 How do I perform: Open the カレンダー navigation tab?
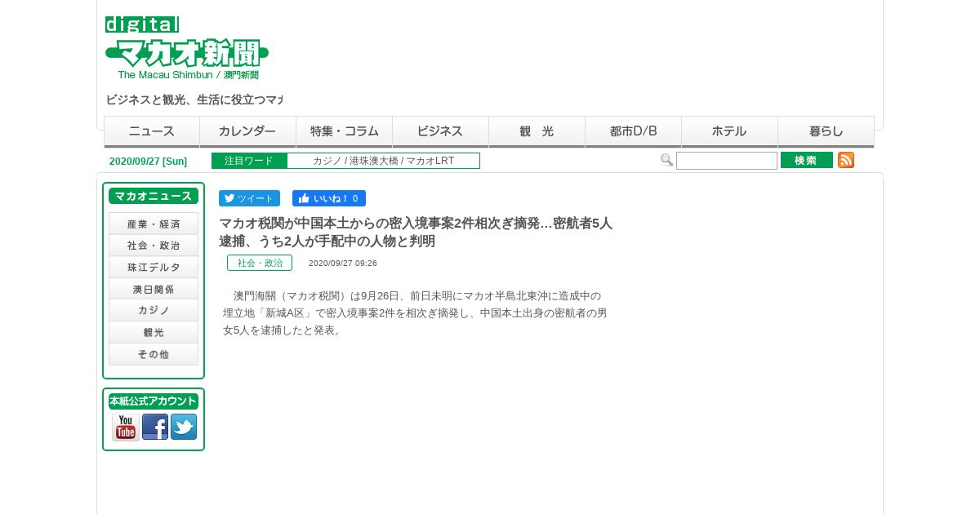248,131
